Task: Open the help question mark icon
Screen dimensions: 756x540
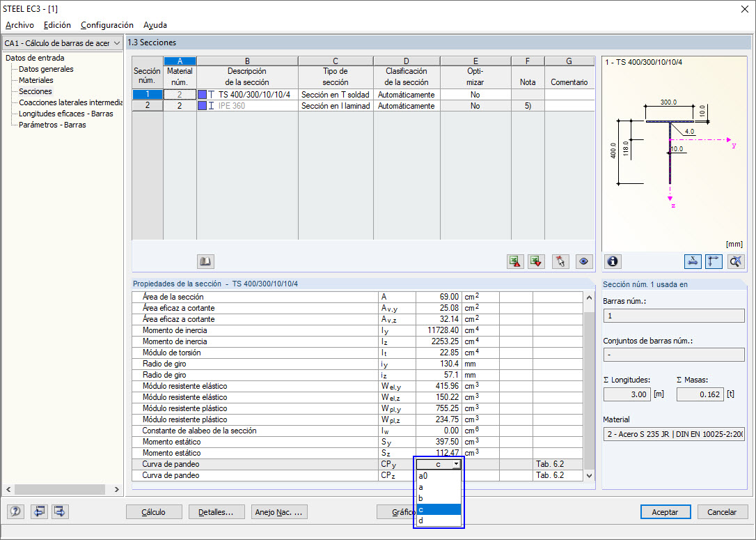Action: (15, 511)
